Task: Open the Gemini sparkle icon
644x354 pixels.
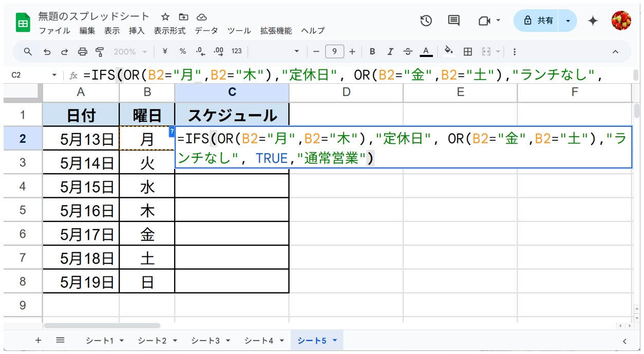Action: coord(593,21)
